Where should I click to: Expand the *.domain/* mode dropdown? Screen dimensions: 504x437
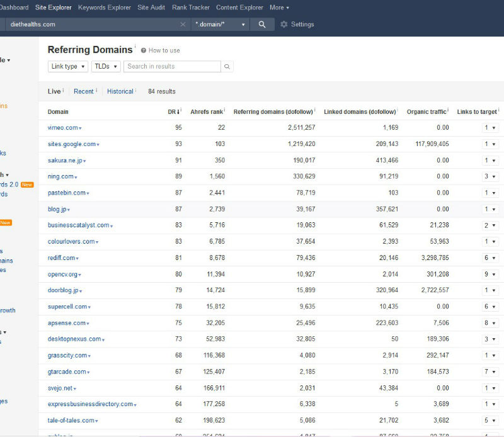pos(220,25)
